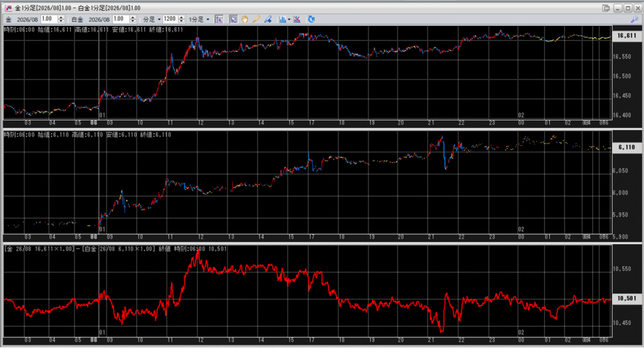Image resolution: width=644 pixels, height=348 pixels.
Task: Click the delete indicator icon with red X
Action: 297,19
